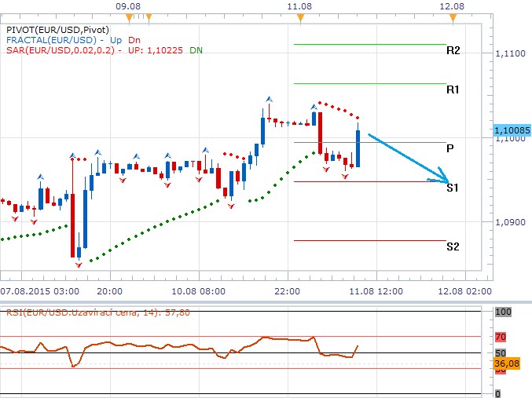The width and height of the screenshot is (532, 398).
Task: Select the green R2 pivot line
Action: point(369,44)
